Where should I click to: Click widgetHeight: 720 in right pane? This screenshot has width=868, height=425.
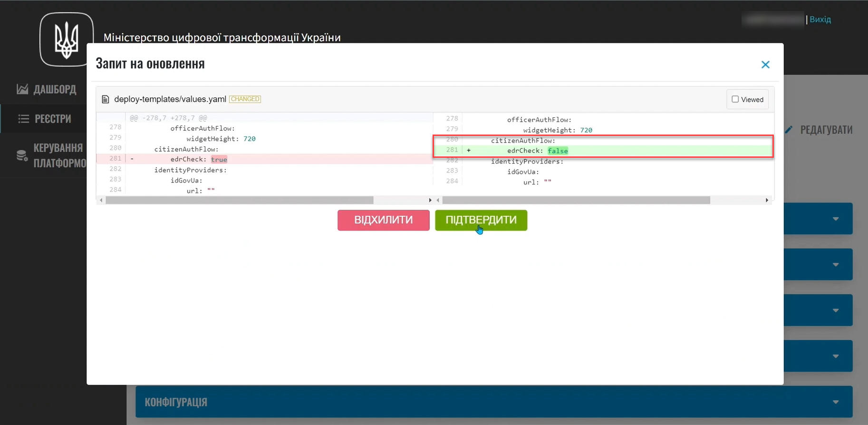558,130
